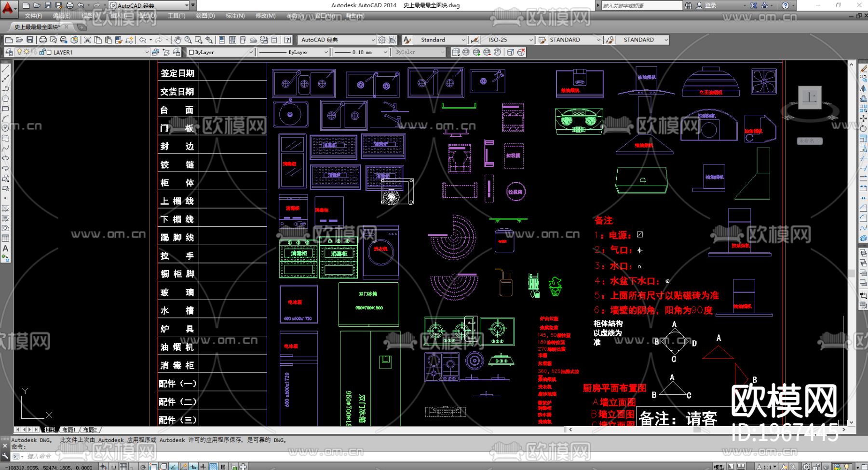Click the ViewCube 上 top face
This screenshot has height=470, width=868.
[x=810, y=97]
